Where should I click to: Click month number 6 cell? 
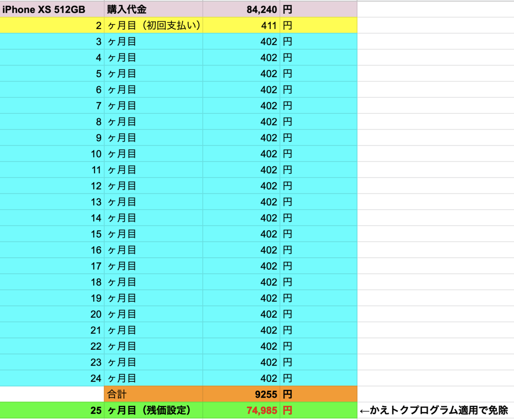[52, 90]
